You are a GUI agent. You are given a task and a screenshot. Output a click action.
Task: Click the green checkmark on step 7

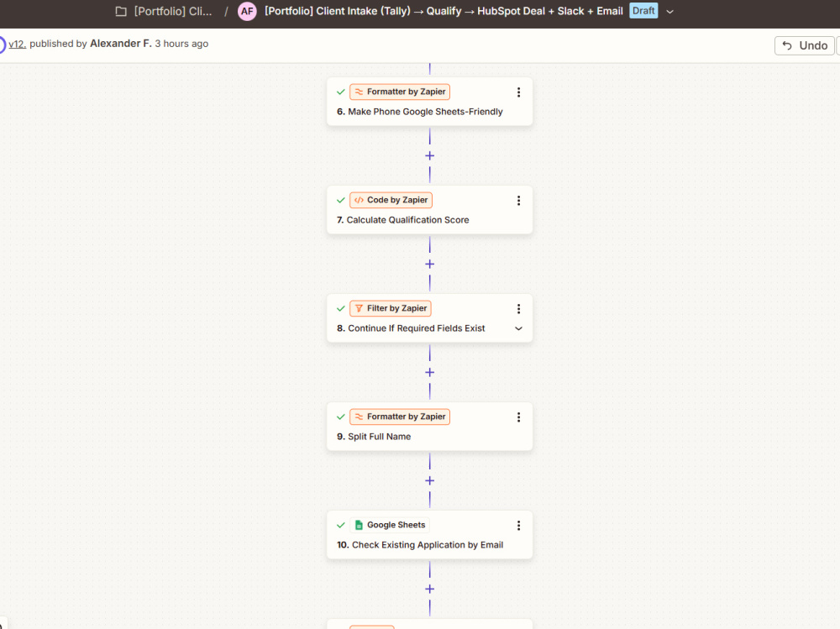tap(341, 200)
